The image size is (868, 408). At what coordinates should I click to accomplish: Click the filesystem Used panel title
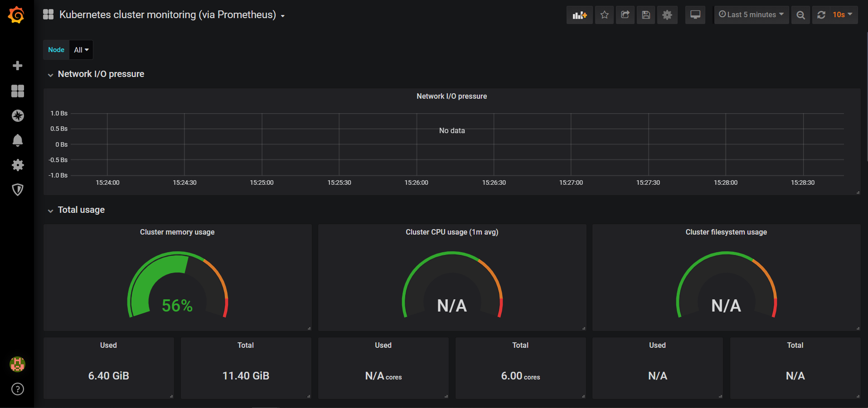coord(657,345)
